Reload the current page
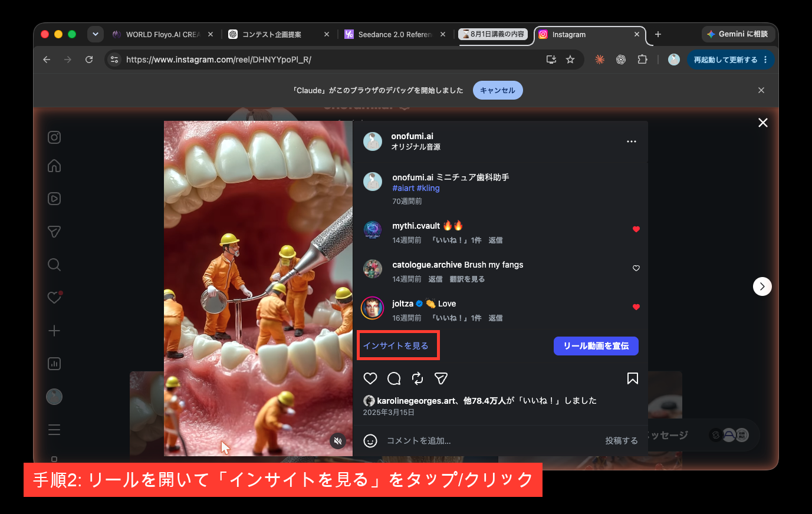812x514 pixels. tap(89, 60)
